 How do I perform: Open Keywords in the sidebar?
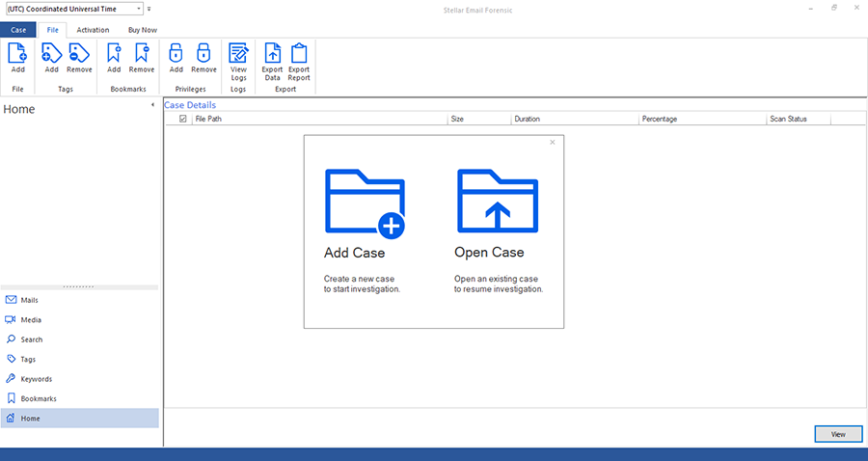tap(80, 379)
